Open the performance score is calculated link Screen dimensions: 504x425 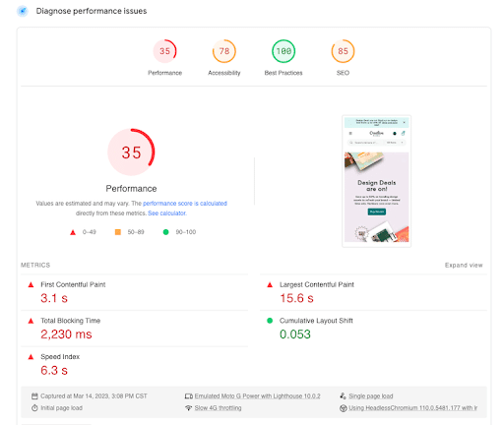(x=185, y=204)
